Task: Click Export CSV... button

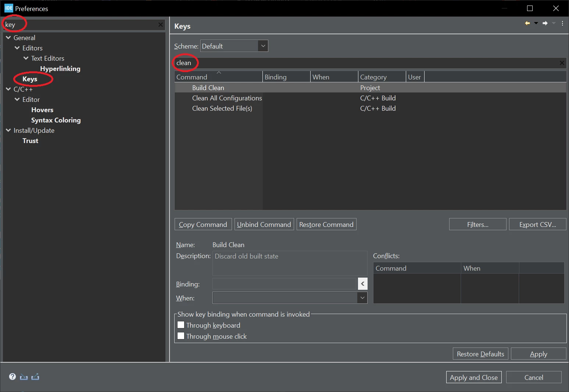Action: 538,224
